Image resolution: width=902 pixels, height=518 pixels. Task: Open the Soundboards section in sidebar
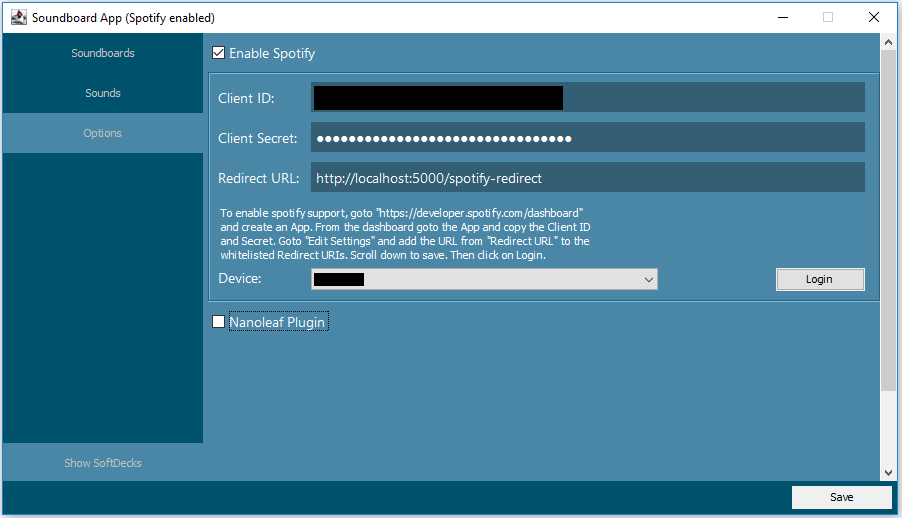102,53
